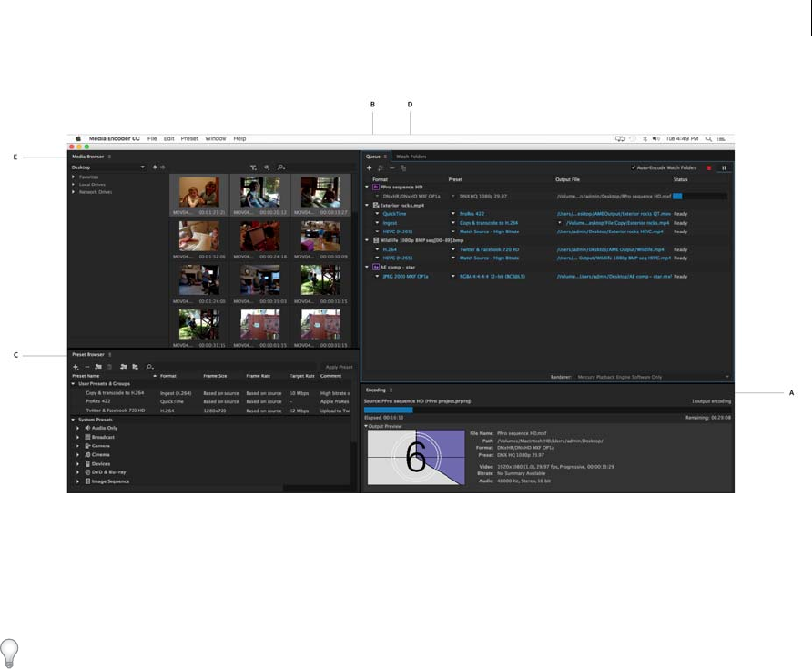Go back in Media Browser navigation
The image size is (812, 669).
[x=155, y=167]
